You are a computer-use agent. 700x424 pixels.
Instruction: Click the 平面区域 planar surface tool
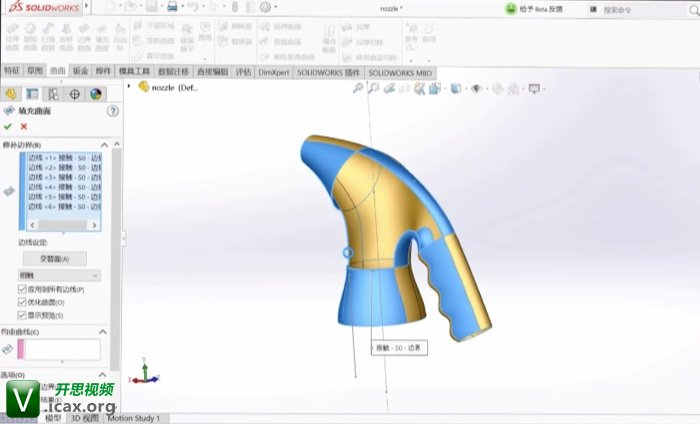pyautogui.click(x=154, y=26)
